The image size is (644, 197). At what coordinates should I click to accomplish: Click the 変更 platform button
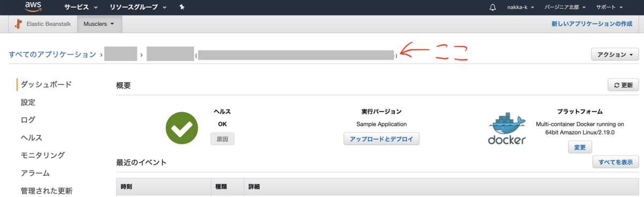(x=580, y=147)
